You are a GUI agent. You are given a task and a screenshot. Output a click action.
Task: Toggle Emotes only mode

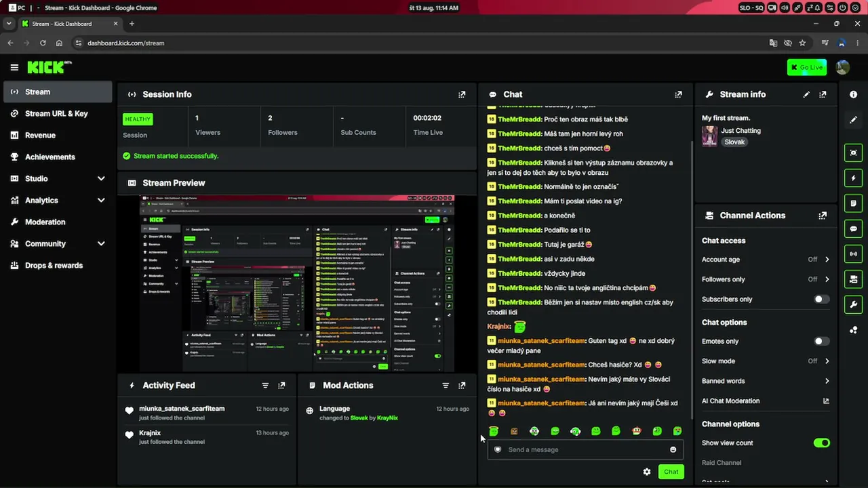coord(822,341)
